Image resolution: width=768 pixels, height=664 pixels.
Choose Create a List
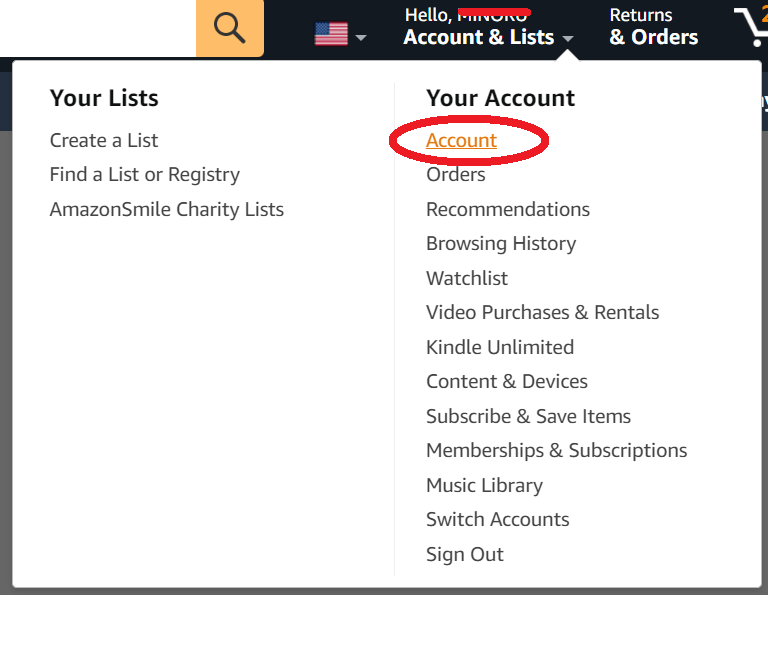(104, 140)
